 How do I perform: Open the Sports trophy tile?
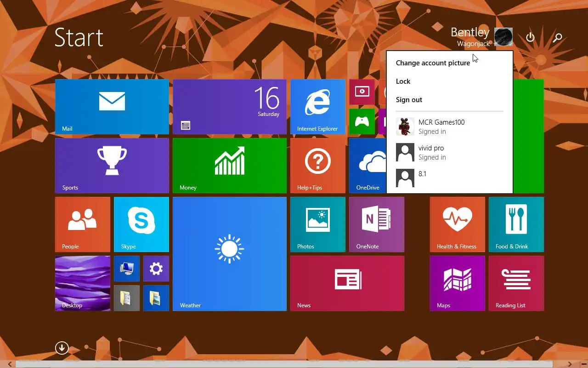112,166
